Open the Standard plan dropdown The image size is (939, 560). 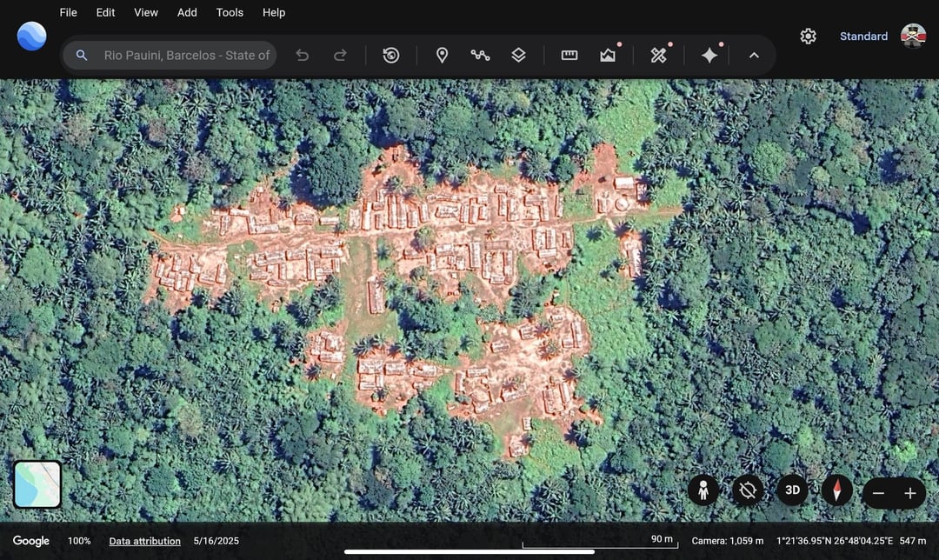(x=863, y=37)
